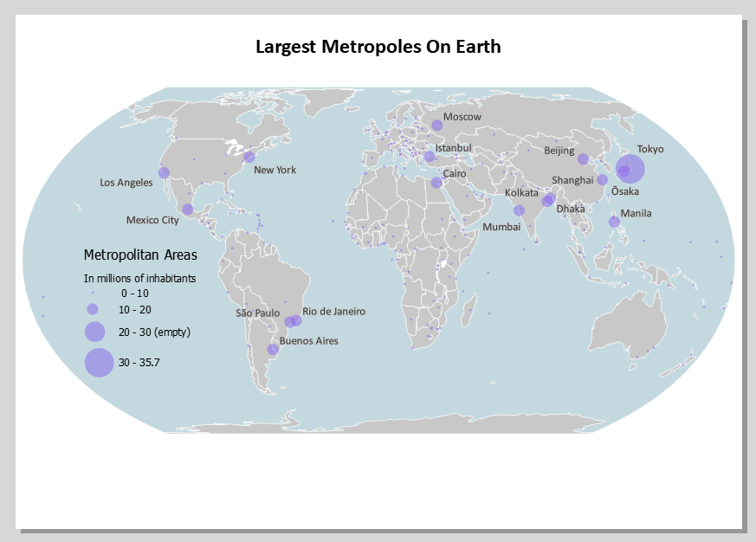Select the "Istanbul" city label

tap(453, 147)
